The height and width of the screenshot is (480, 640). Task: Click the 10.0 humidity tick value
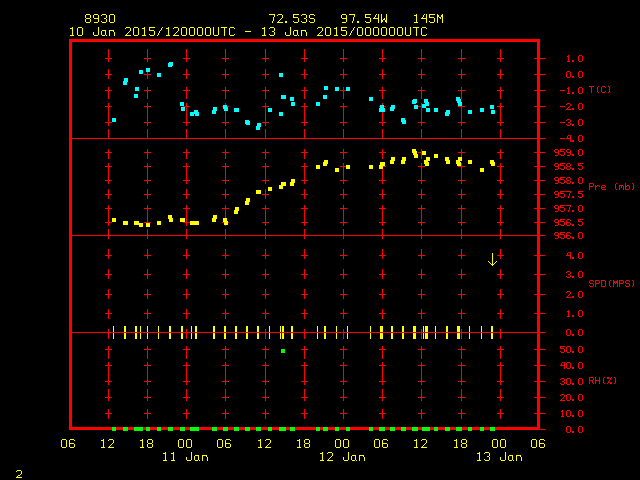pos(571,413)
